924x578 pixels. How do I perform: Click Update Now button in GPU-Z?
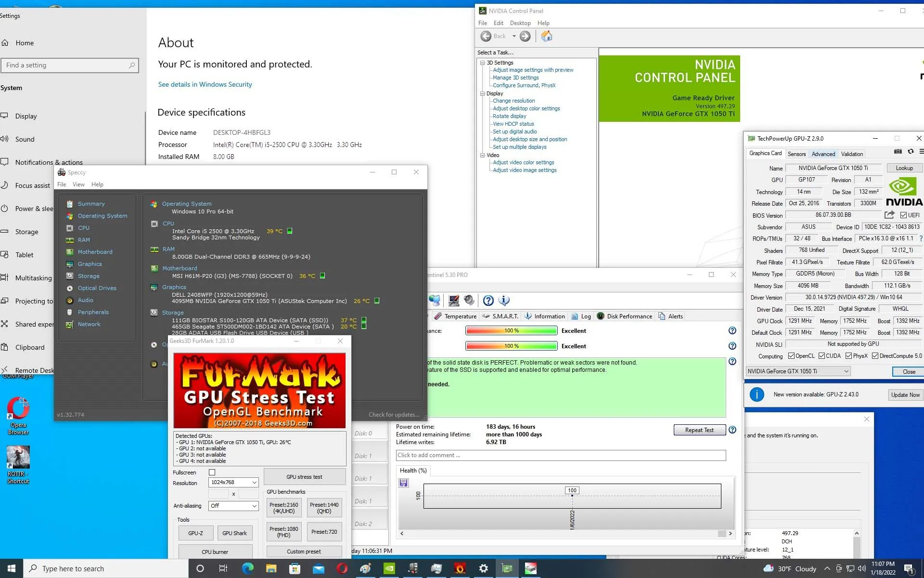pos(905,395)
